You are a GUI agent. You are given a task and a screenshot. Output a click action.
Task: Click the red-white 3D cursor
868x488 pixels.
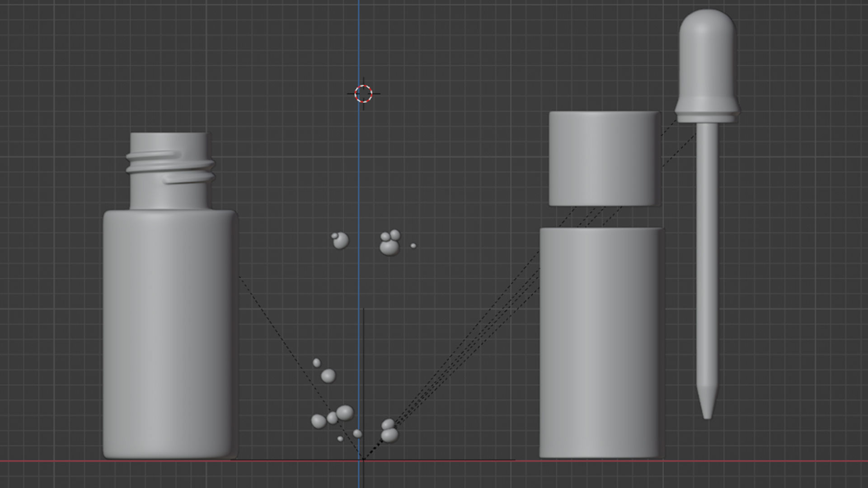coord(363,94)
